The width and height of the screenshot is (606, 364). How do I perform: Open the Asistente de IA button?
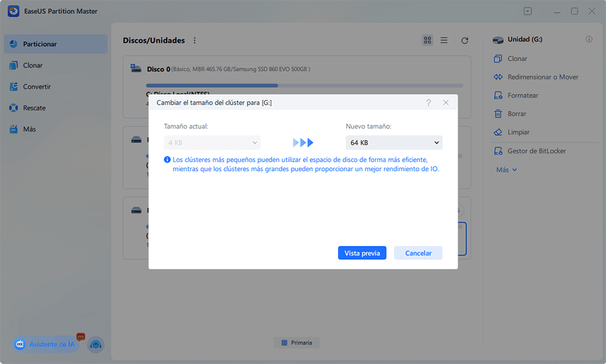coord(46,344)
